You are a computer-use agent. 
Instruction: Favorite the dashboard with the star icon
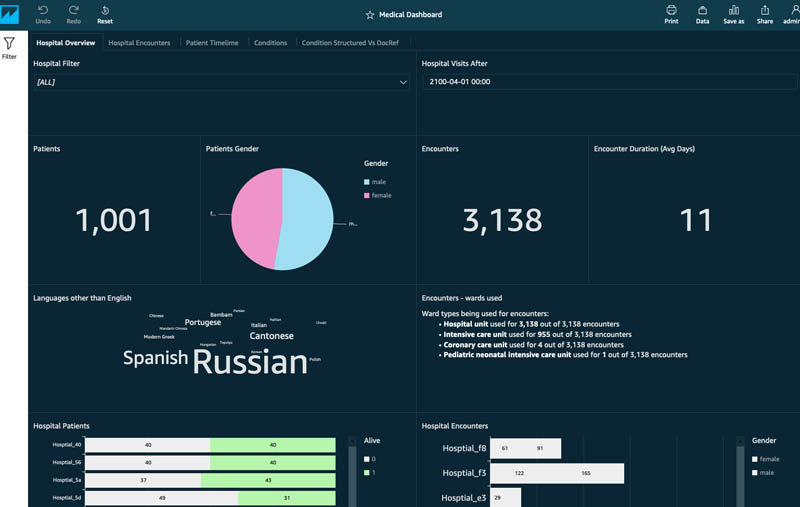[x=370, y=15]
